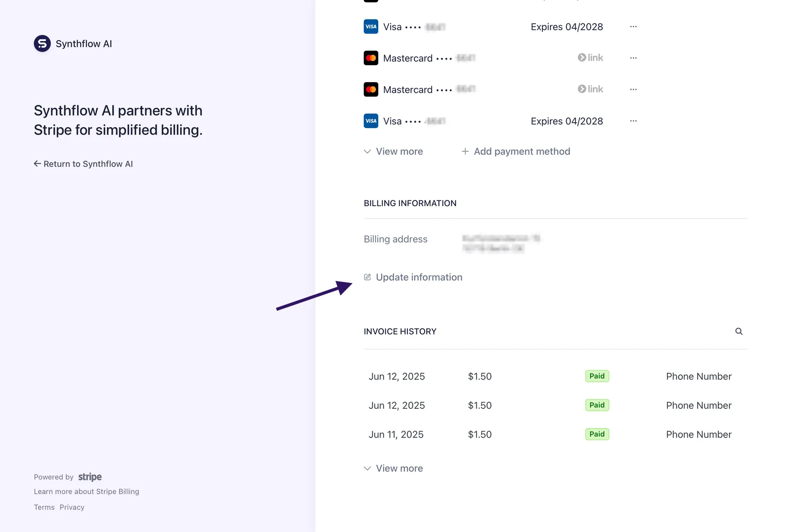Search invoice history with magnifier icon
This screenshot has height=532, width=791.
click(x=739, y=331)
